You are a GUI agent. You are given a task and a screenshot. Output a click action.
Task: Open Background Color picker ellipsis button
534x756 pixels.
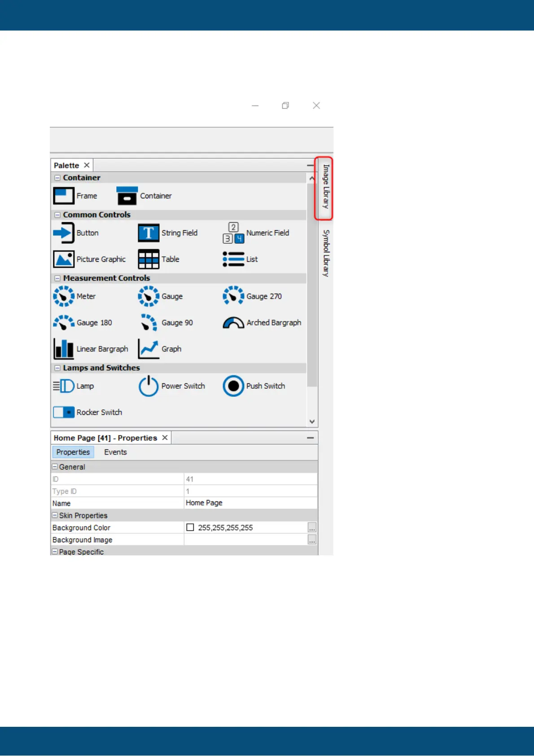pyautogui.click(x=312, y=527)
